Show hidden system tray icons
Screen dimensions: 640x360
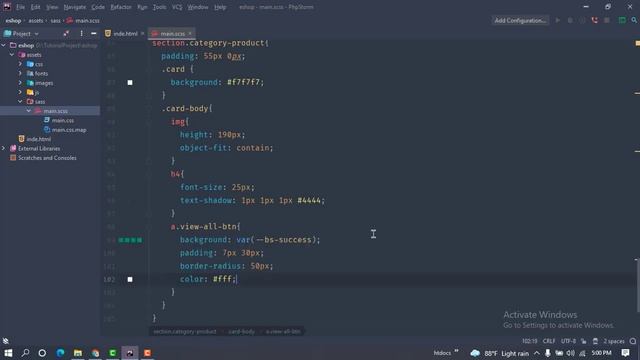coord(537,353)
